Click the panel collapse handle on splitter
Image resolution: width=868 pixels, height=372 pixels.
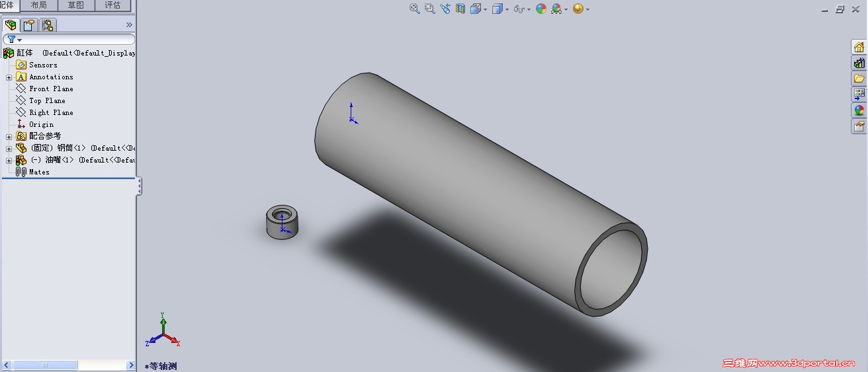point(139,186)
